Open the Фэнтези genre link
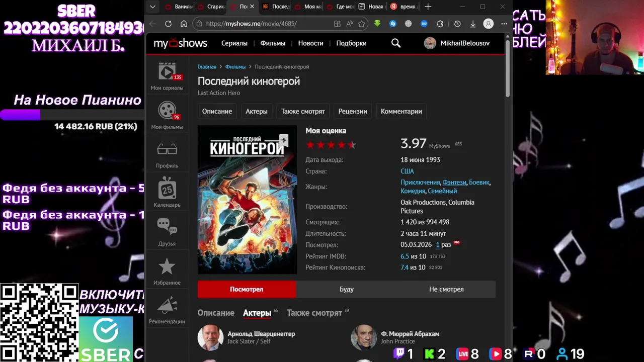Viewport: 644px width, 362px height. coord(454,183)
